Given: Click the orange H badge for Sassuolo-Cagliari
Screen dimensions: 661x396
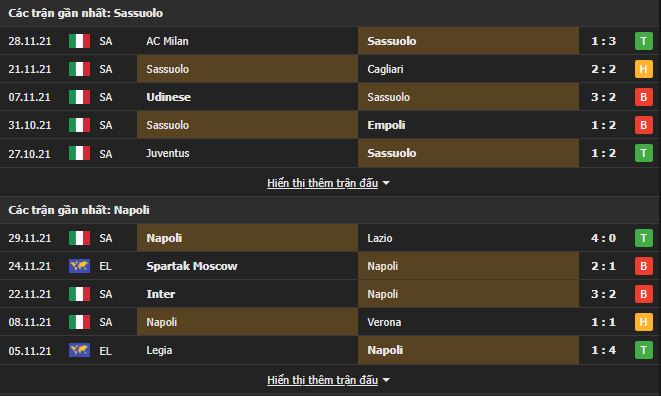Looking at the screenshot, I should coord(643,69).
